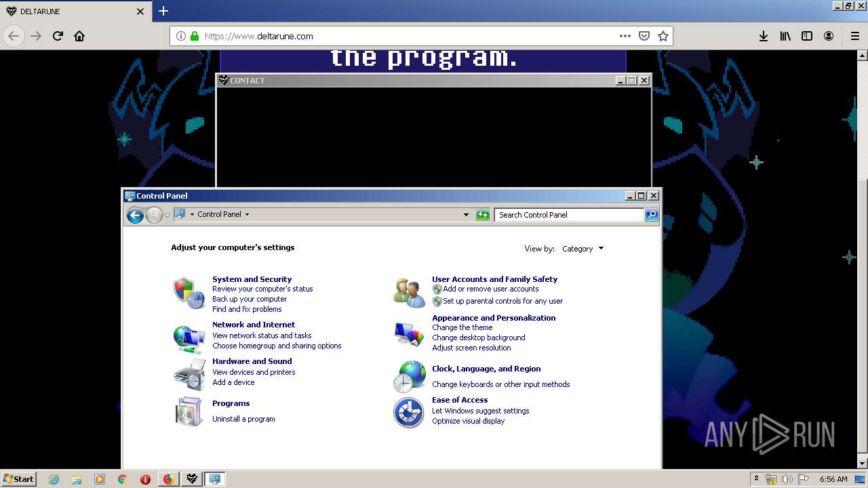Viewport: 868px width, 488px height.
Task: Refresh the Control Panel address bar
Action: [483, 215]
